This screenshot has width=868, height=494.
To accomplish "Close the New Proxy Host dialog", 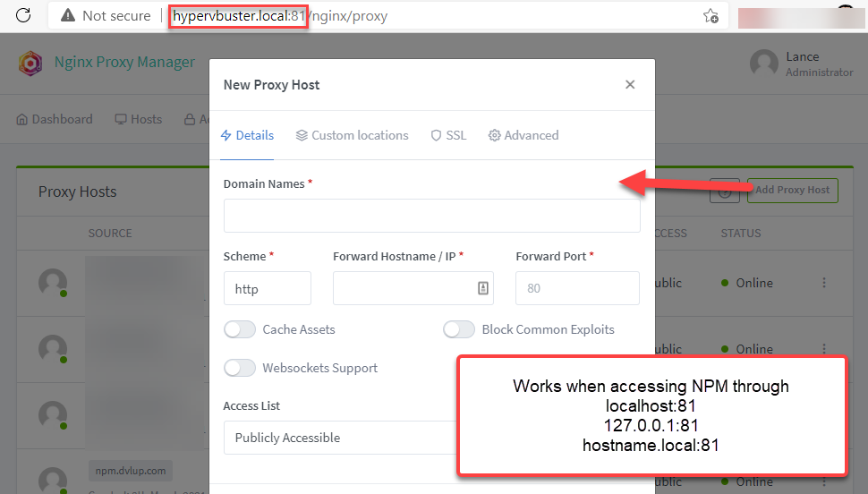I will (x=630, y=84).
